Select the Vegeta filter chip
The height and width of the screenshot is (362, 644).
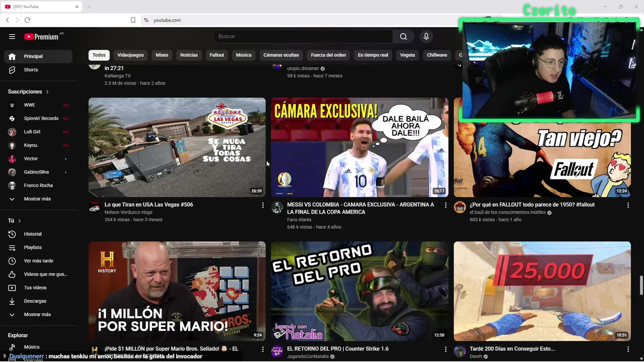[x=408, y=55]
